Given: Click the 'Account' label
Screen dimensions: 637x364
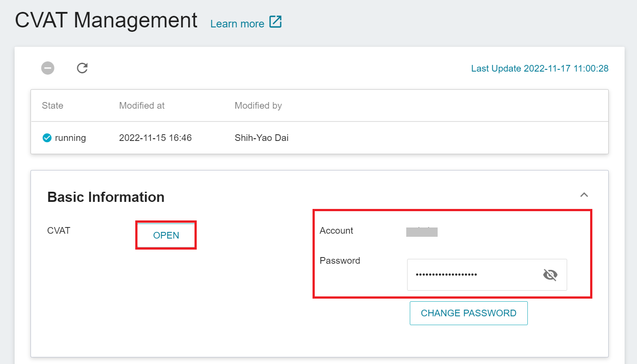Looking at the screenshot, I should (x=336, y=231).
